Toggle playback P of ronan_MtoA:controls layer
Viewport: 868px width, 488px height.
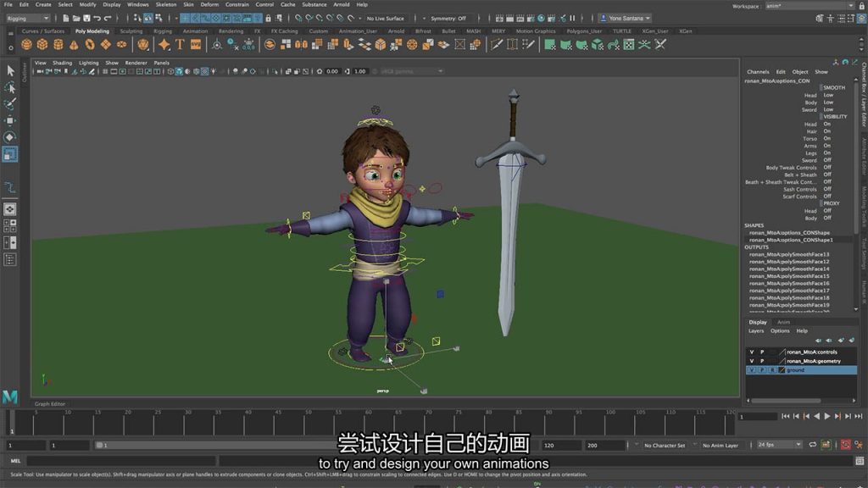click(762, 352)
